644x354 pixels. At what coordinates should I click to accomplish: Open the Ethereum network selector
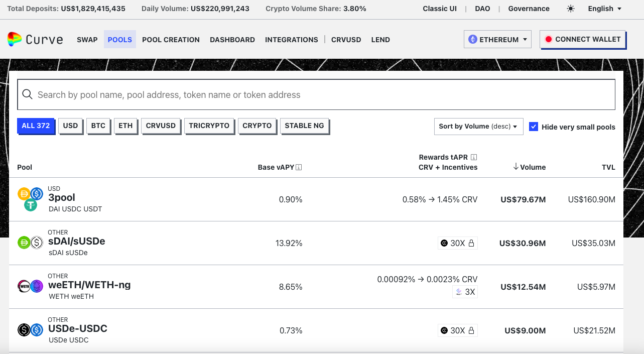point(497,39)
